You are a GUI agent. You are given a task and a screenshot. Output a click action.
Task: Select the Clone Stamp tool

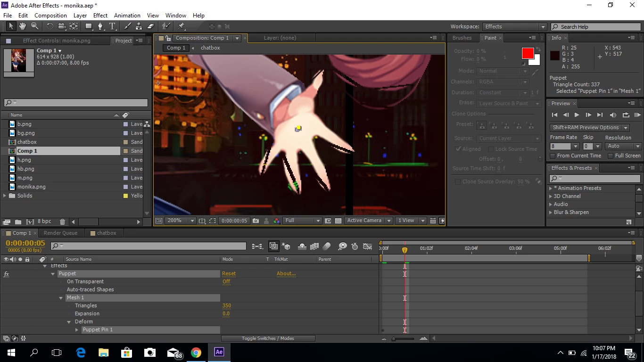point(139,26)
